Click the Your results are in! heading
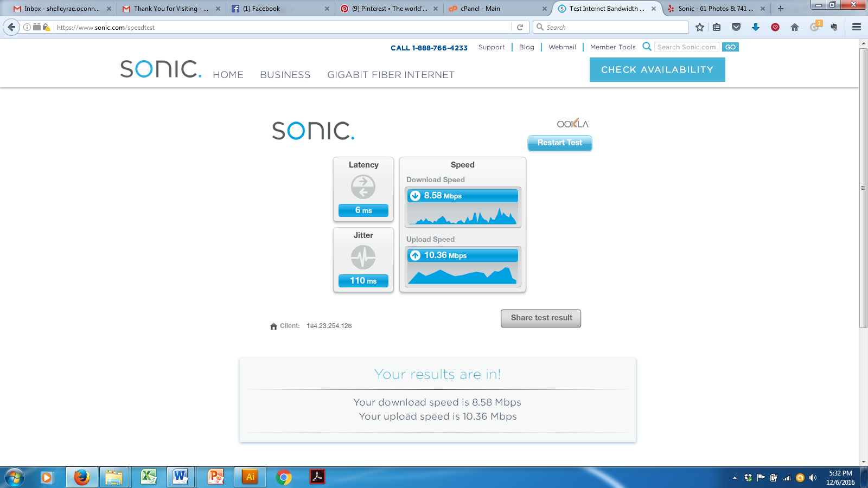The height and width of the screenshot is (488, 868). point(437,374)
